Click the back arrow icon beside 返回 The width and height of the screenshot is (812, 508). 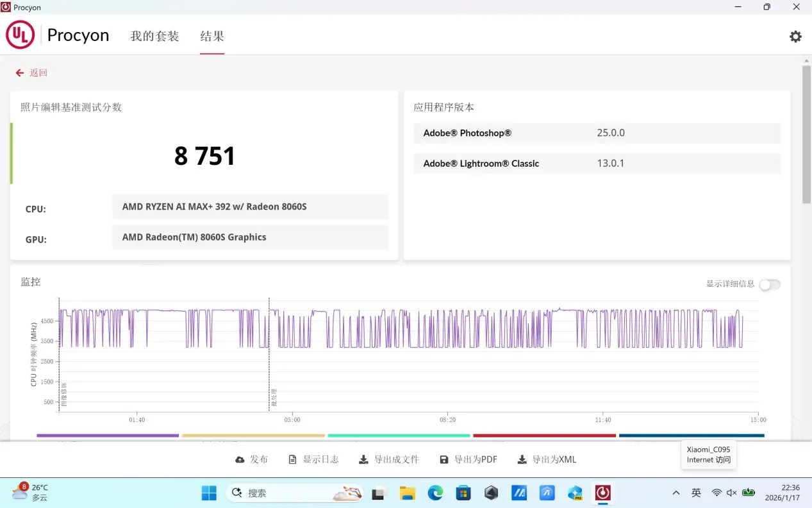(x=20, y=73)
